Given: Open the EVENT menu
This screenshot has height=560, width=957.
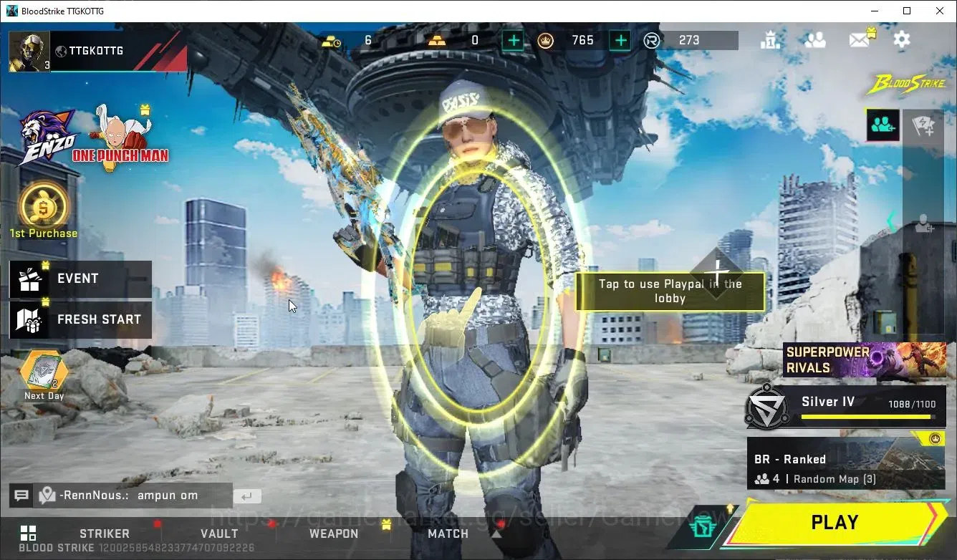Looking at the screenshot, I should [80, 279].
